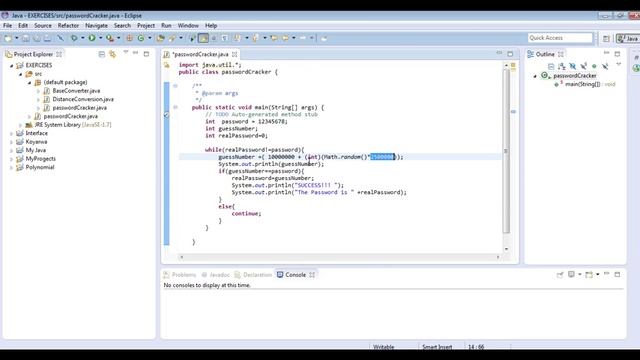Switch to the Problems tab
This screenshot has width=640, height=360.
click(x=180, y=275)
